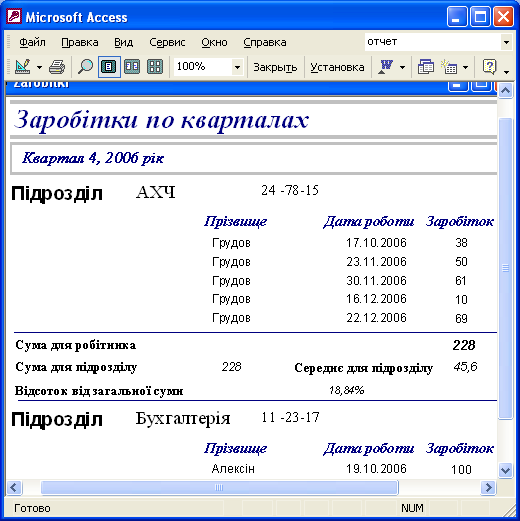Open toolbar options arrow at toolbar end
The height and width of the screenshot is (521, 520).
(506, 72)
